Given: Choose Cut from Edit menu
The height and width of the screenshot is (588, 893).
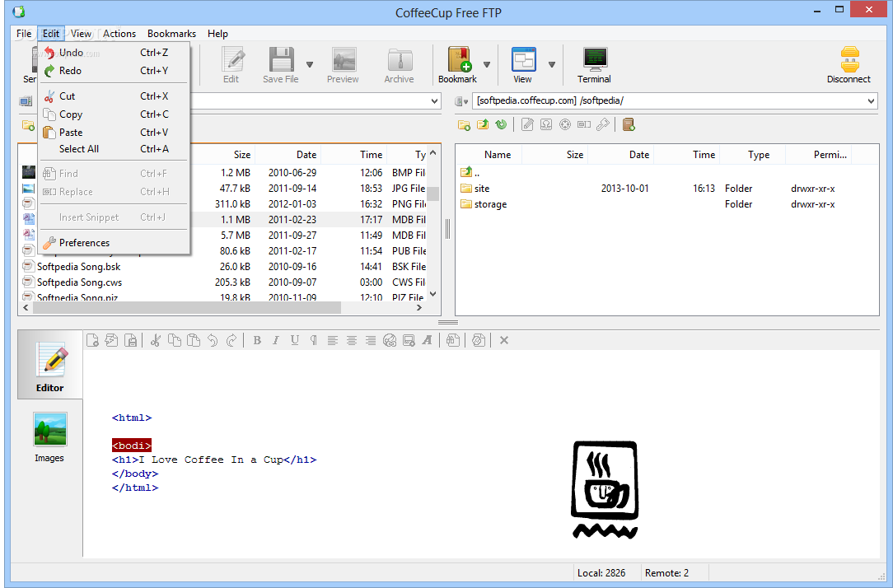Looking at the screenshot, I should point(114,96).
